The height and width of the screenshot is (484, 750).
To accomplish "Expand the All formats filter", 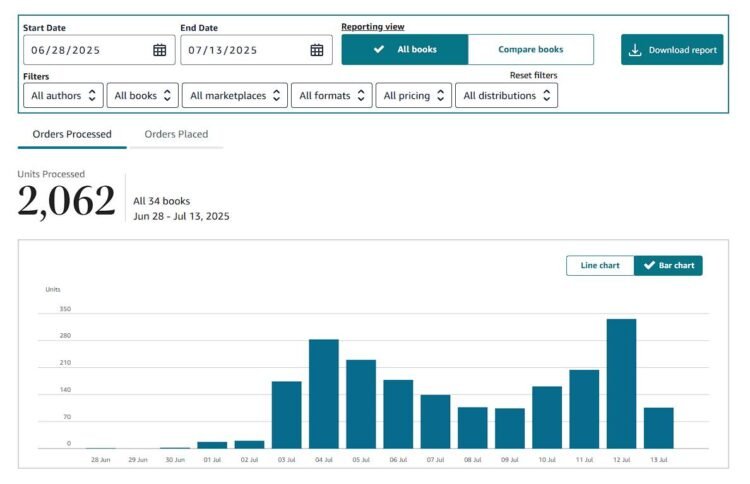I will click(331, 96).
